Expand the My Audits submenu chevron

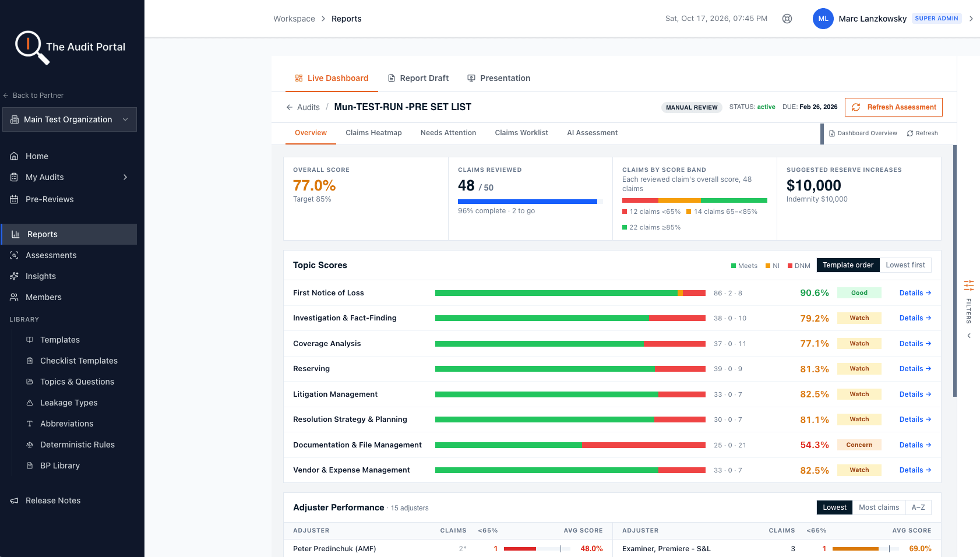(125, 177)
